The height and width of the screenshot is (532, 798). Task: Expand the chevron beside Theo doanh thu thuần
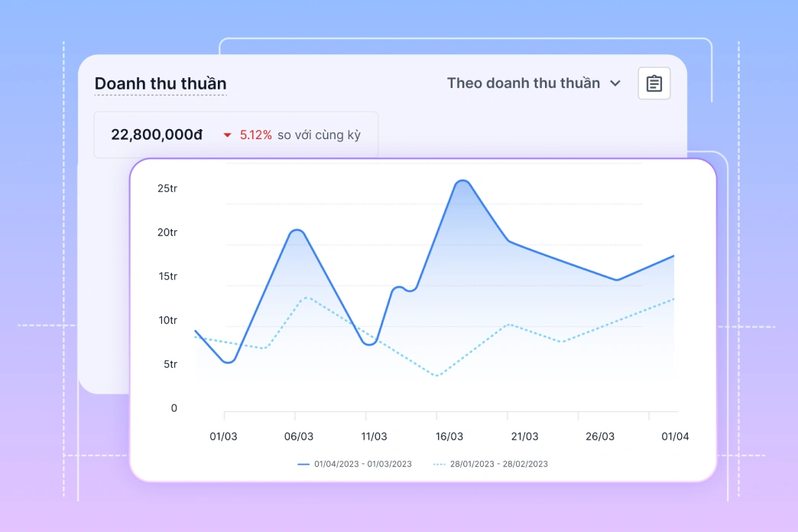click(x=615, y=83)
